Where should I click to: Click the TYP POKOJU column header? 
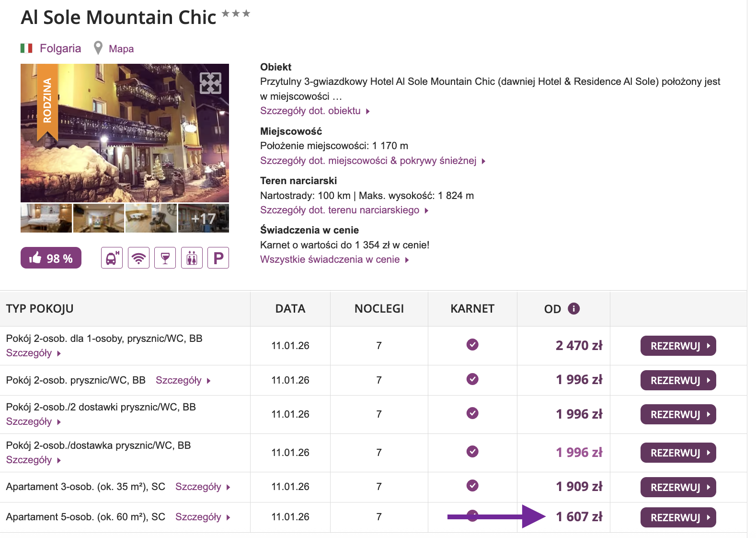tap(40, 309)
